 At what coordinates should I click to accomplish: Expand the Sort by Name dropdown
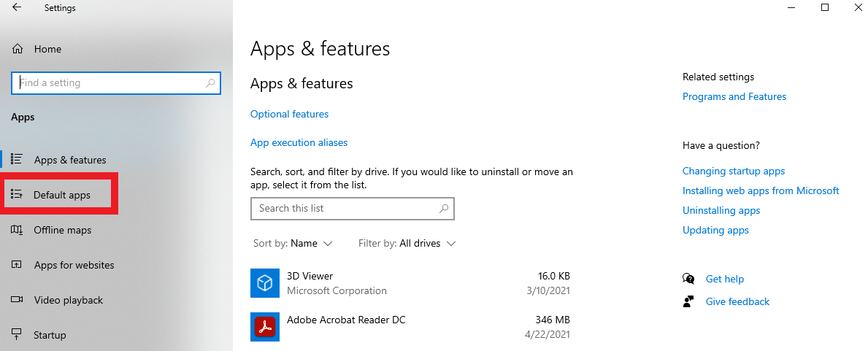click(x=311, y=243)
